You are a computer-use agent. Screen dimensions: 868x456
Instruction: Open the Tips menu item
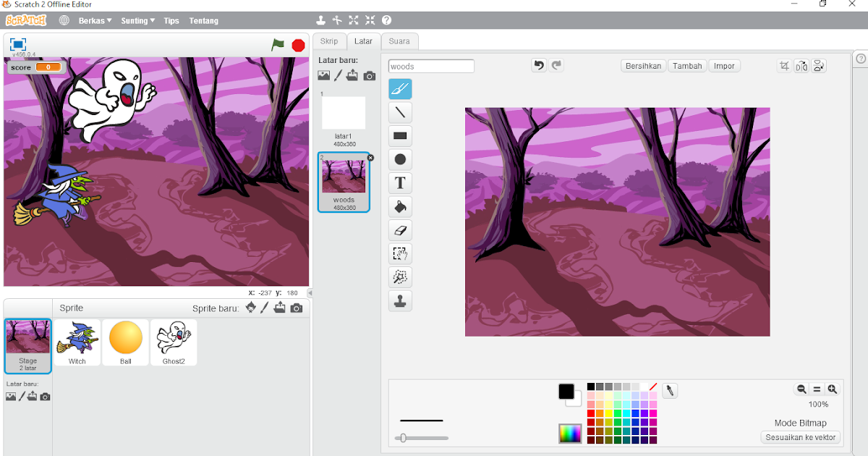(171, 20)
